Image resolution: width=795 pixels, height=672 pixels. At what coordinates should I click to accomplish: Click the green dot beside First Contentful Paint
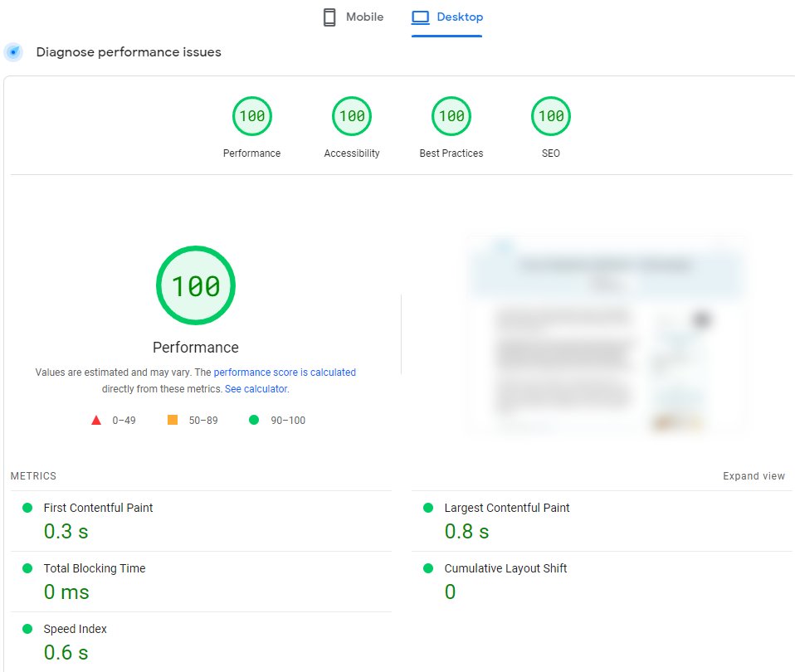[27, 508]
